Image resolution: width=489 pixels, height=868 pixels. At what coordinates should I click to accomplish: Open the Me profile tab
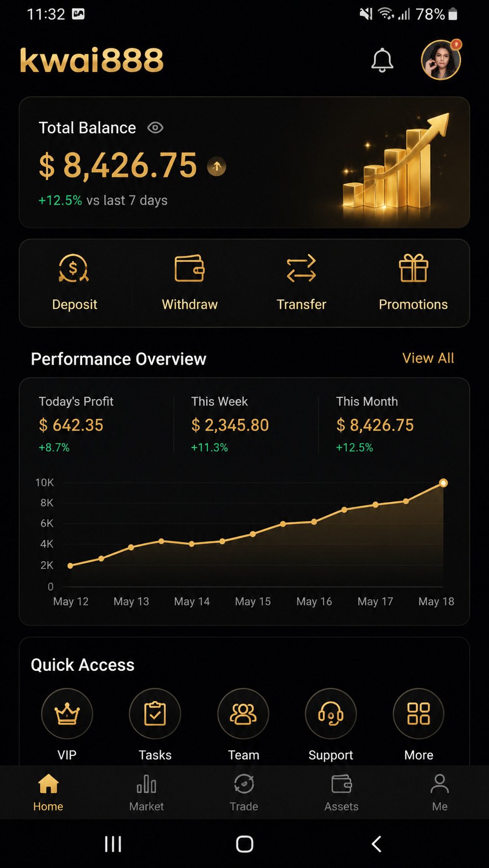point(440,793)
